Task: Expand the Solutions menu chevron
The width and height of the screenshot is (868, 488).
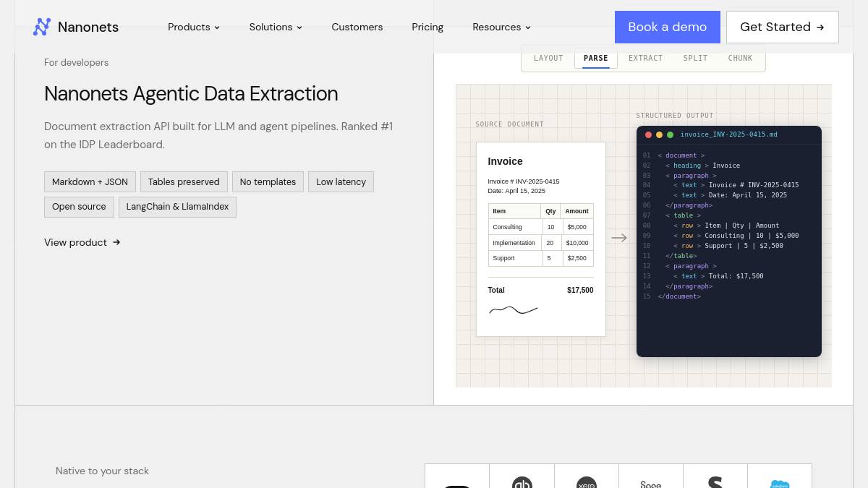Action: tap(299, 27)
